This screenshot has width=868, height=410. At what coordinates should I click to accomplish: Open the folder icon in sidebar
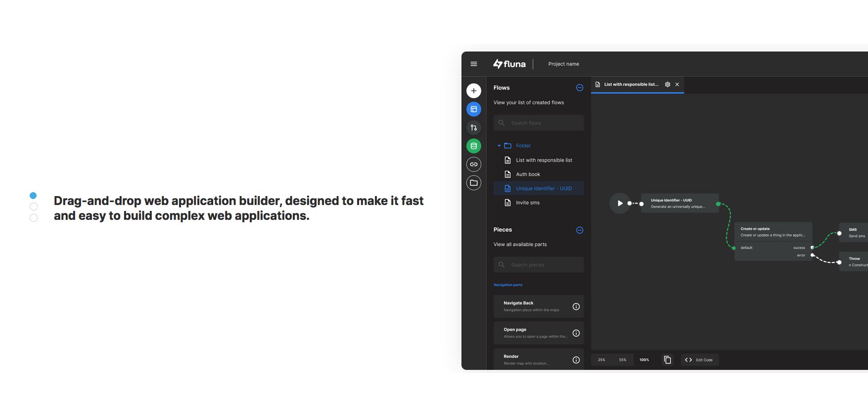pyautogui.click(x=473, y=183)
